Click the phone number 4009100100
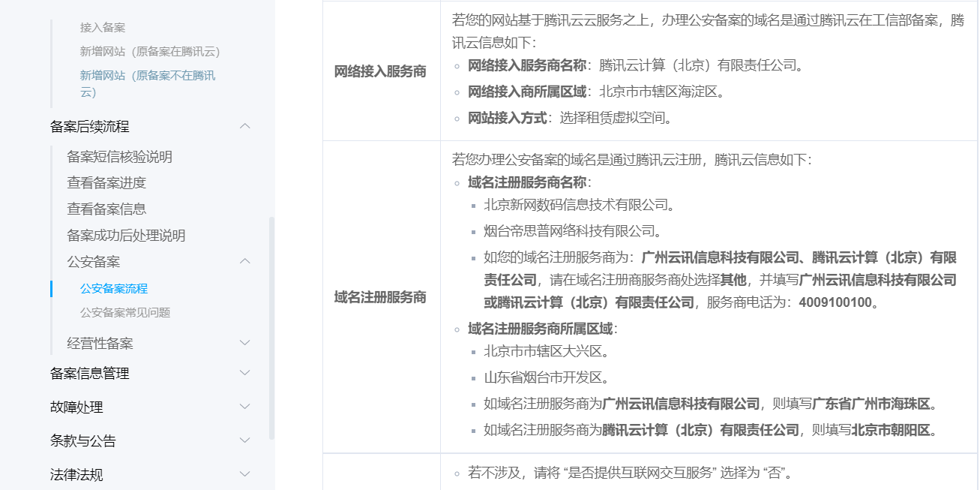 [x=835, y=303]
